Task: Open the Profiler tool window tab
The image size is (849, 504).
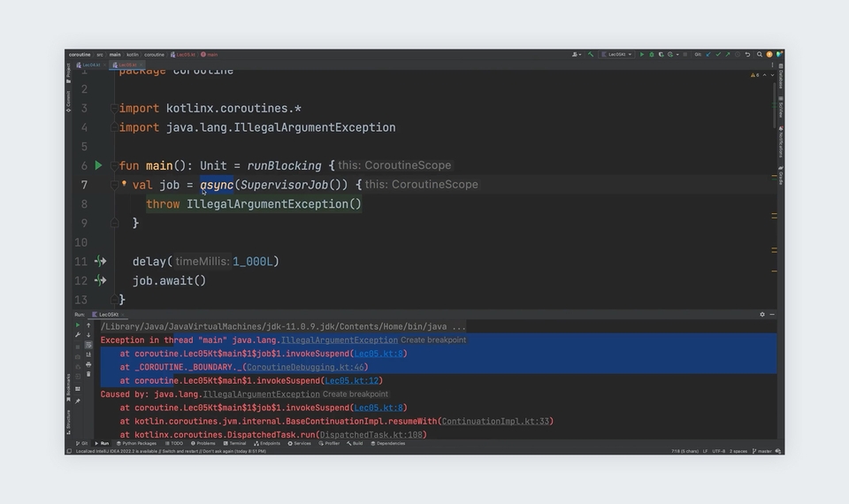Action: tap(329, 443)
